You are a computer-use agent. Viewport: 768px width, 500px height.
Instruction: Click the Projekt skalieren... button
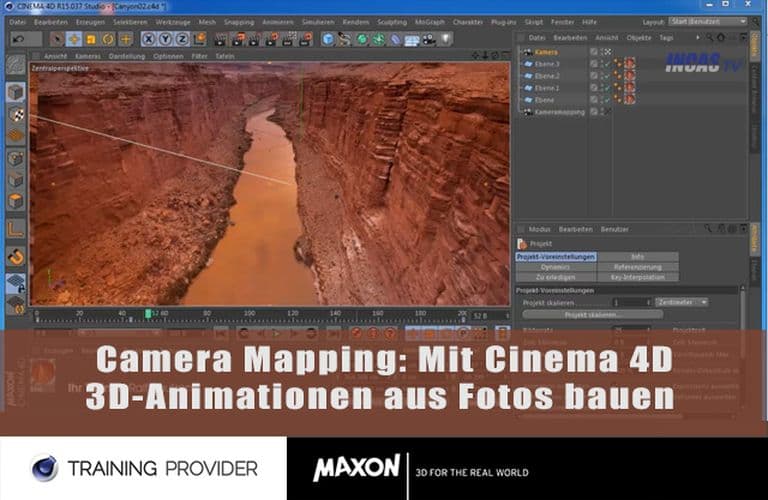593,315
